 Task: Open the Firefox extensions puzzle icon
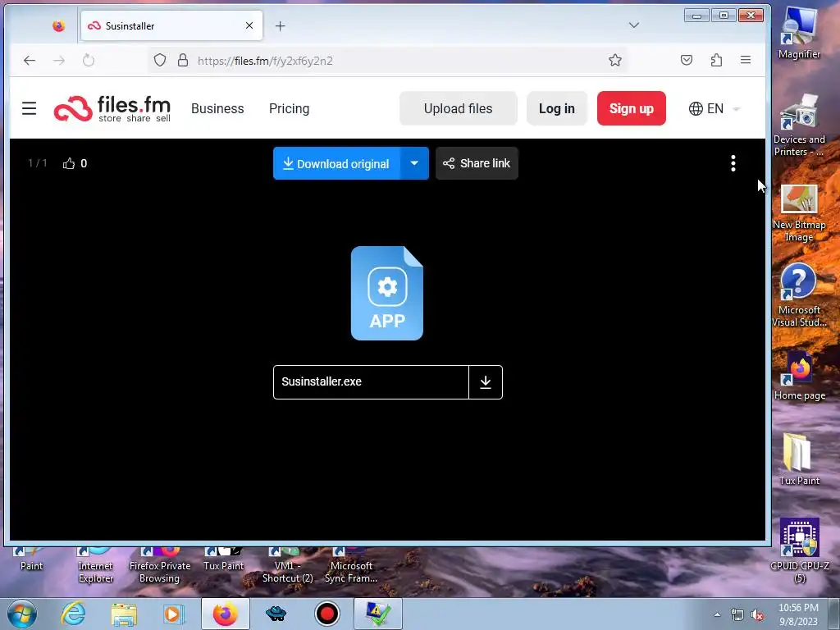click(x=716, y=60)
